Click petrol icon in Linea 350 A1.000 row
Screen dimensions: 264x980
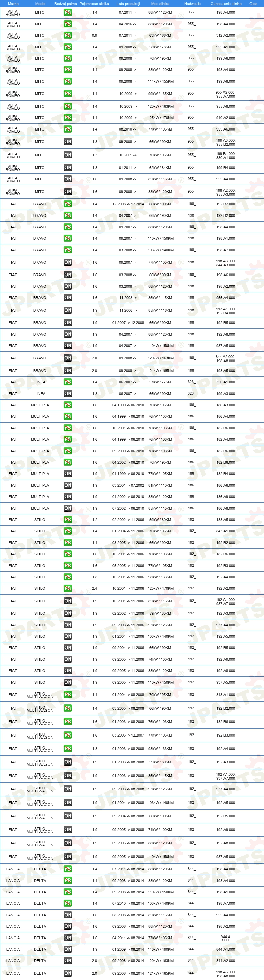point(68,382)
